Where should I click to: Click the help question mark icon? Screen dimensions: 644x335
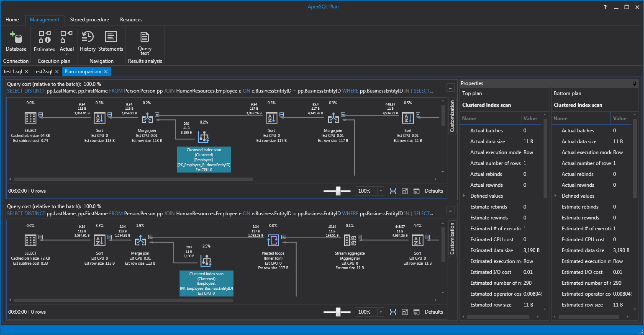click(605, 7)
